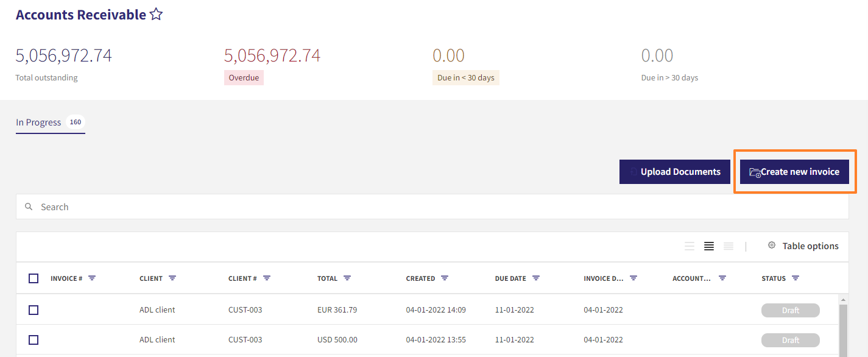Click ADL client in the EUR 361.79 row
868x357 pixels.
point(157,310)
